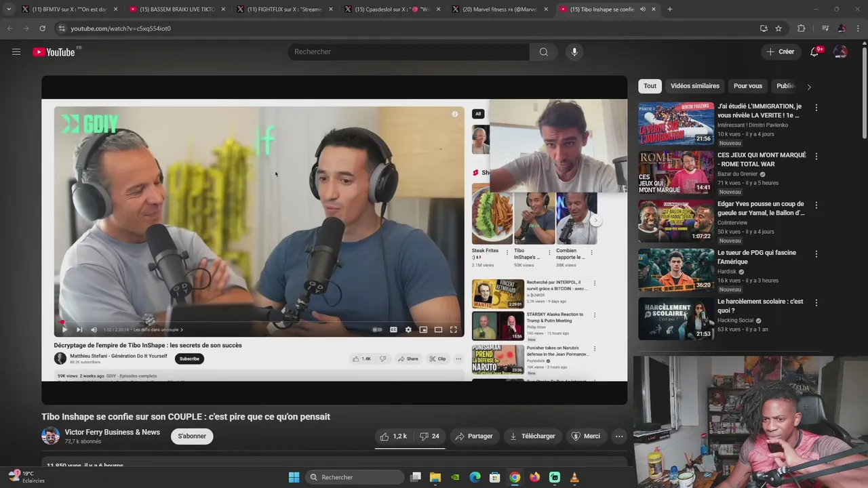Open the Chrome profile avatar
868x488 pixels.
842,28
